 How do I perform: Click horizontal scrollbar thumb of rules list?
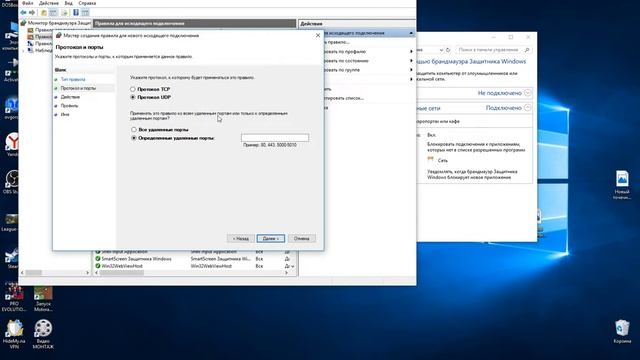[122, 273]
